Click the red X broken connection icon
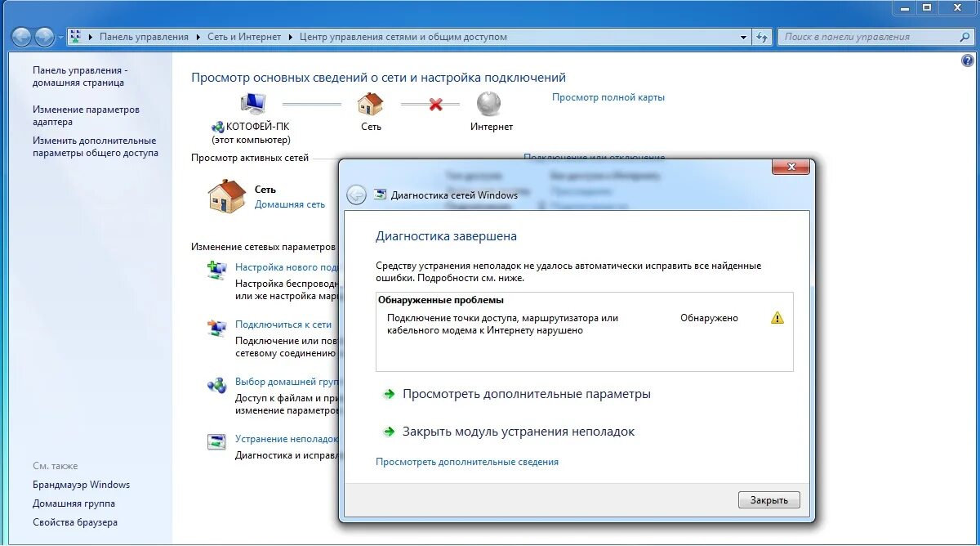Screen dimensions: 980x546 (435, 105)
